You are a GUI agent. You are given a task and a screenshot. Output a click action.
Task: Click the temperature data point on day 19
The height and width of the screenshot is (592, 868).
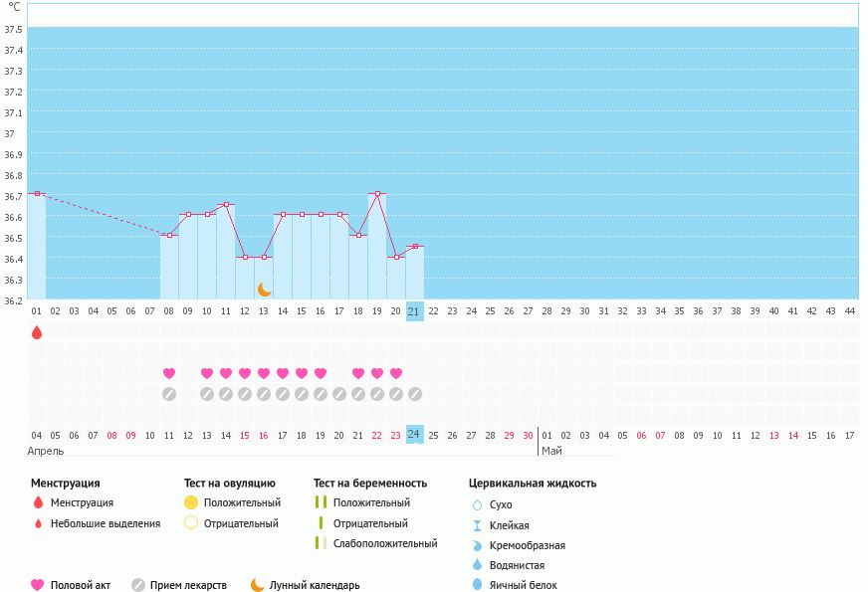377,193
